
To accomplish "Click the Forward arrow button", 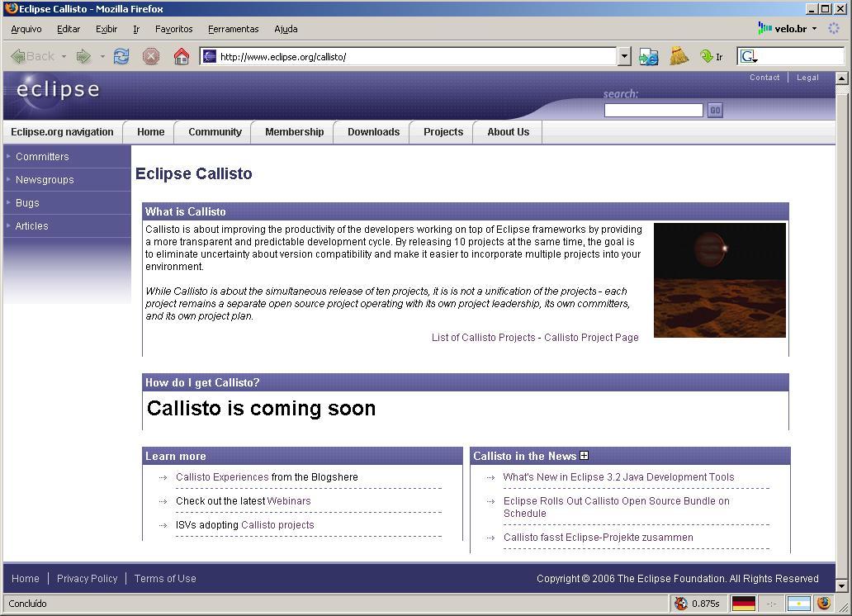I will 83,56.
